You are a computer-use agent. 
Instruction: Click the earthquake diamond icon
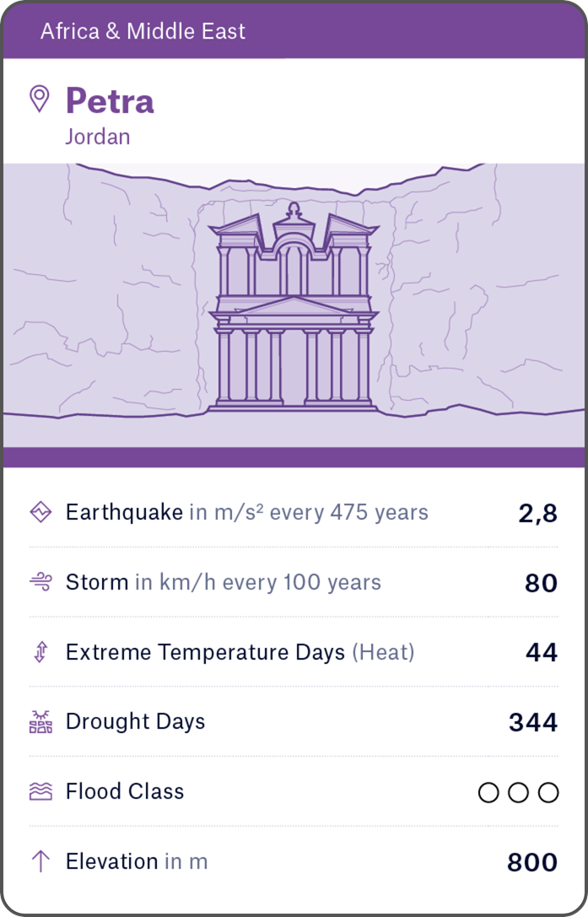tap(40, 512)
